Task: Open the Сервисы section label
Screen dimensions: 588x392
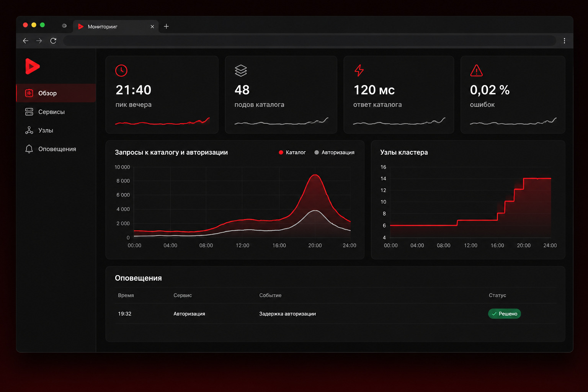Action: [51, 112]
